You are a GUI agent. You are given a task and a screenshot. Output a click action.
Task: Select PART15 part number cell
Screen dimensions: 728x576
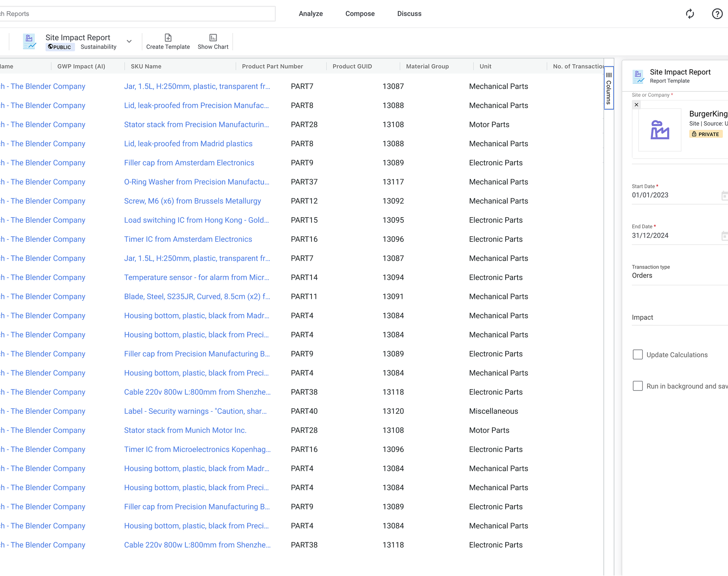coord(304,220)
